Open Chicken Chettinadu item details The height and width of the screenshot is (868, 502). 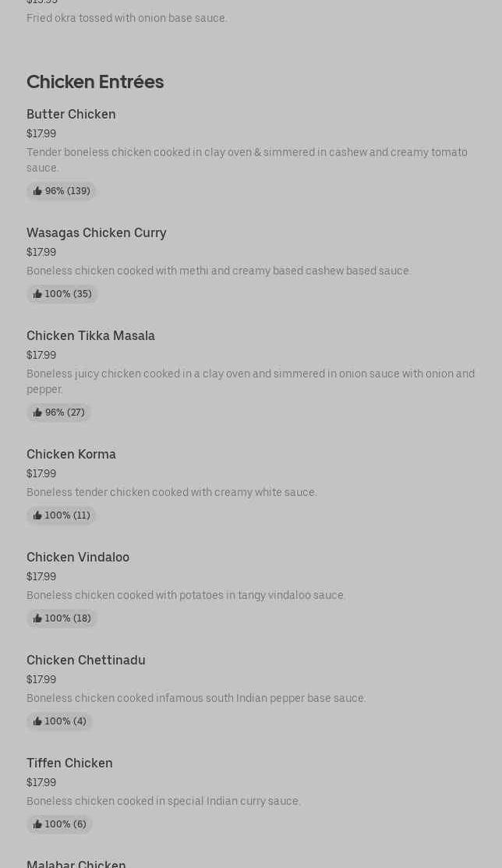[x=86, y=661]
